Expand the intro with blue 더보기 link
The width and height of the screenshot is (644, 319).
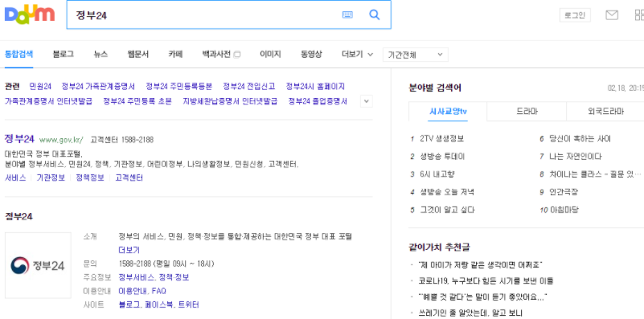click(129, 250)
